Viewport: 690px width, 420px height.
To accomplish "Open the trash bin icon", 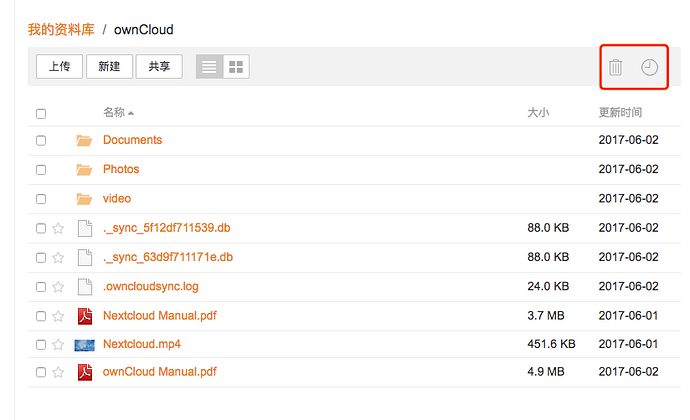I will point(615,67).
